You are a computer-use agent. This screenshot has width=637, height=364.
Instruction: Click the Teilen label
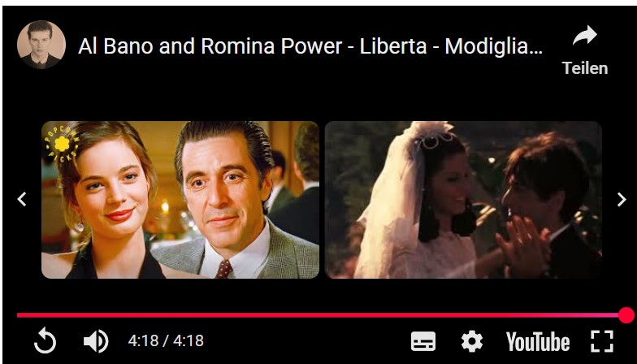click(x=585, y=68)
